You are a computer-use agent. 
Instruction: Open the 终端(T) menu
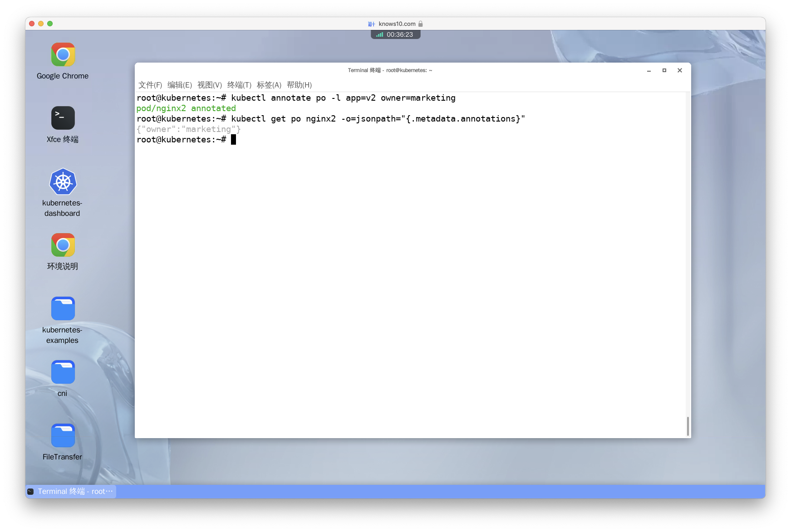pos(239,85)
